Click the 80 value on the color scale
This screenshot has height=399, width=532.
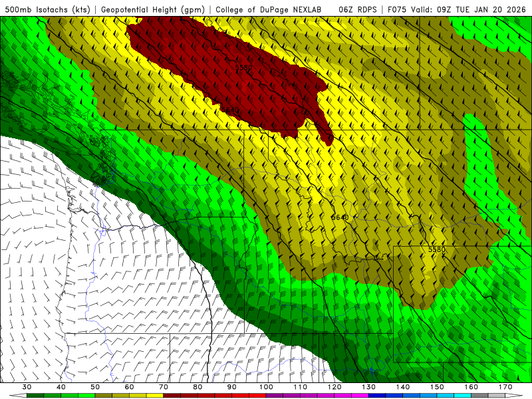pos(198,387)
